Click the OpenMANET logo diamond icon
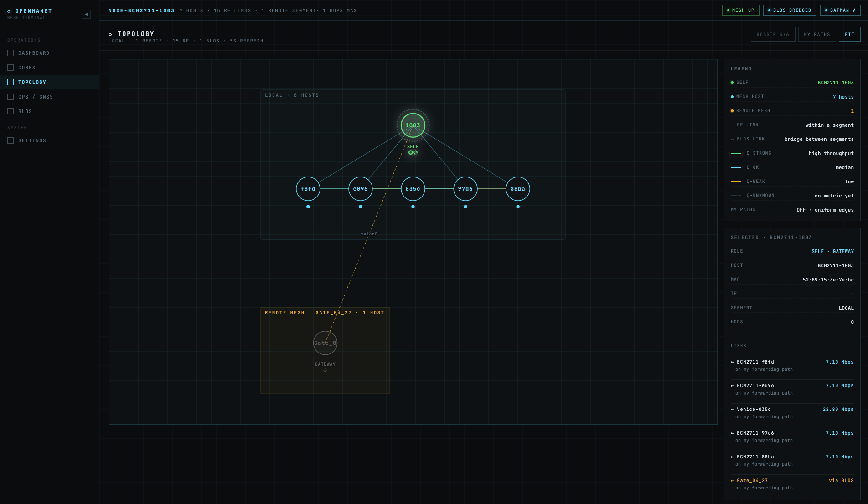Image resolution: width=868 pixels, height=504 pixels. (x=9, y=11)
